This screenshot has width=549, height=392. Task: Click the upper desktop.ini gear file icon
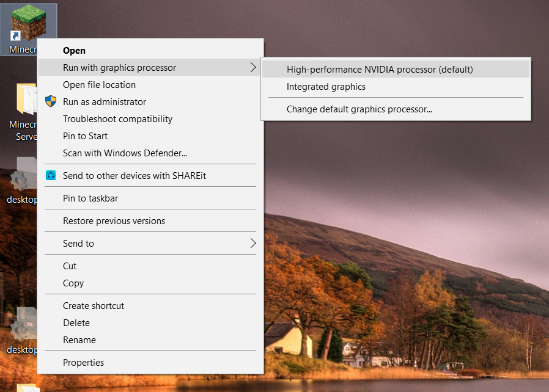tap(24, 175)
